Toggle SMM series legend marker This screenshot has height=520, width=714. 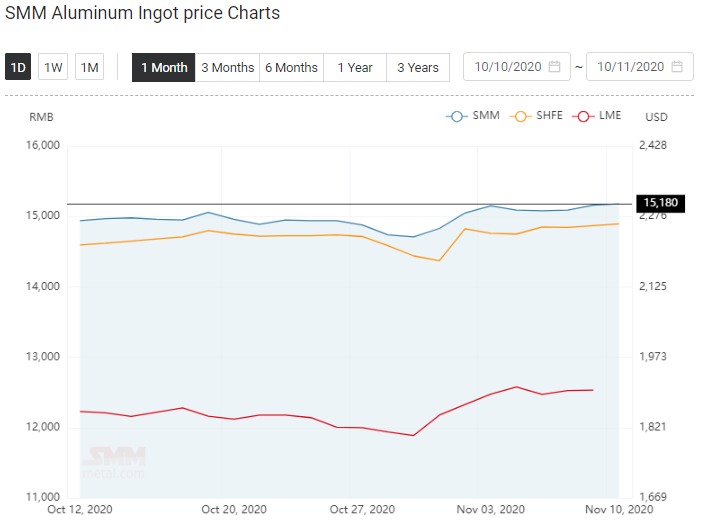click(x=457, y=117)
